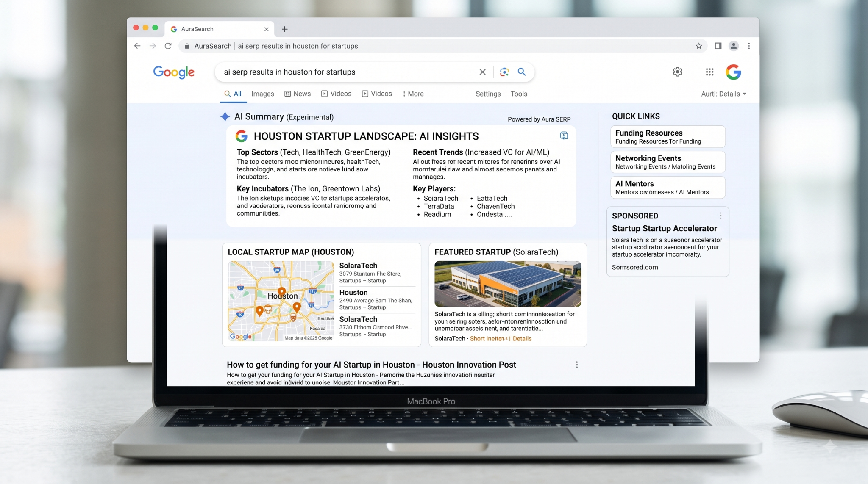868x484 pixels.
Task: Open the AI Mentors quick link
Action: [668, 188]
